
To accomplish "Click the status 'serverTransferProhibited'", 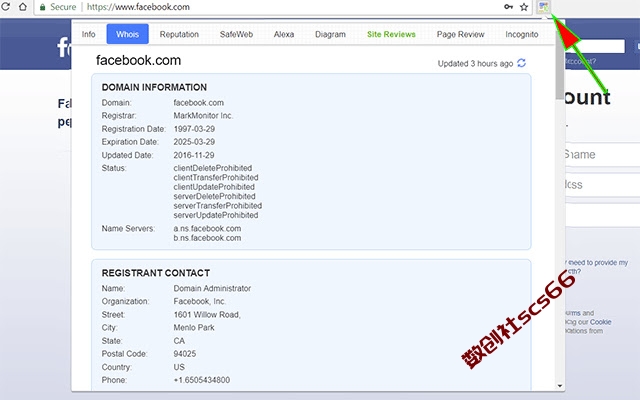I will click(x=218, y=206).
